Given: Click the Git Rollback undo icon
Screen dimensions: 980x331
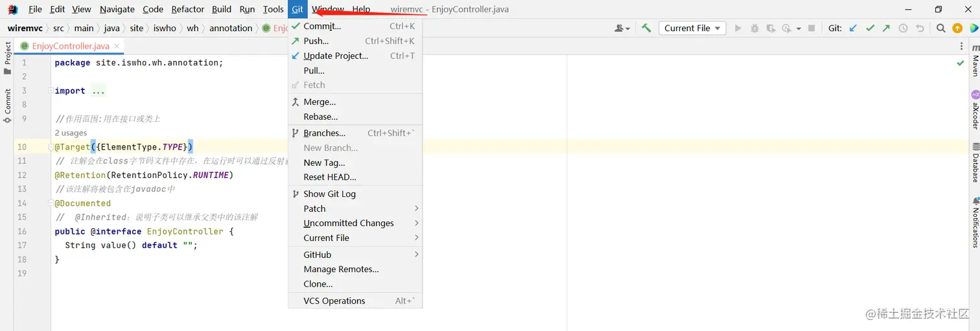Looking at the screenshot, I should pyautogui.click(x=920, y=28).
